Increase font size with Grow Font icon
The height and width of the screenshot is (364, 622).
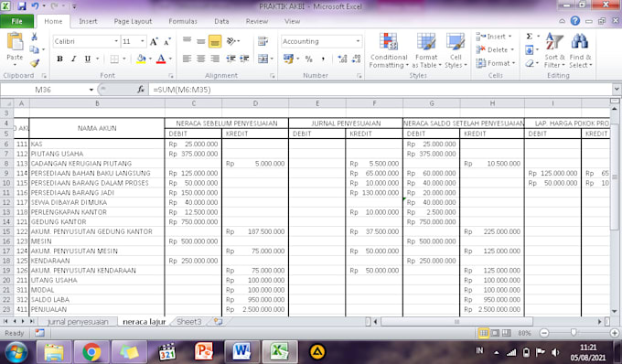(x=154, y=41)
